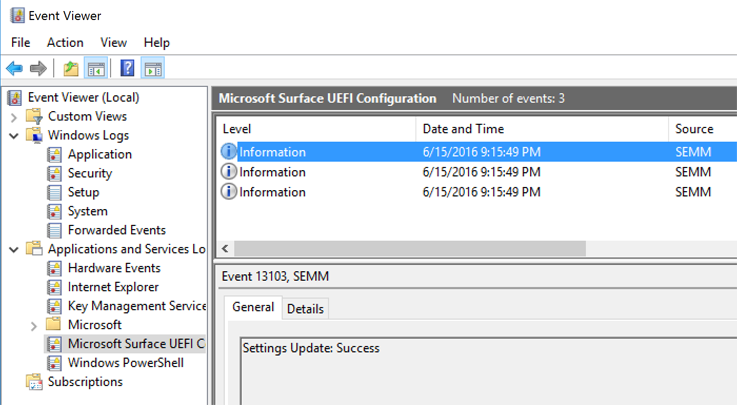Switch to the Details tab

305,309
